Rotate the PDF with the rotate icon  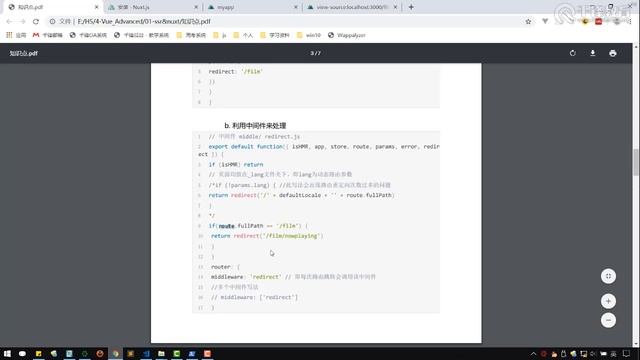click(573, 53)
